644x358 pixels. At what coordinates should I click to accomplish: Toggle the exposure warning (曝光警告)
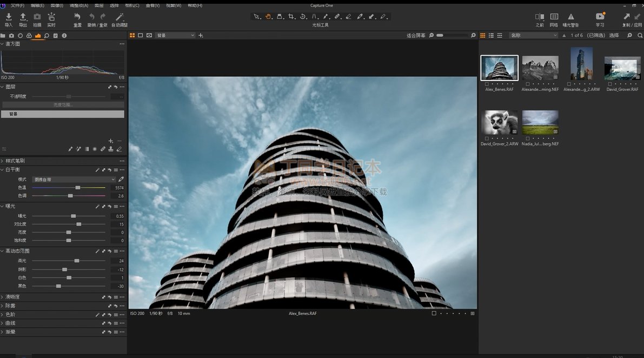pos(570,17)
